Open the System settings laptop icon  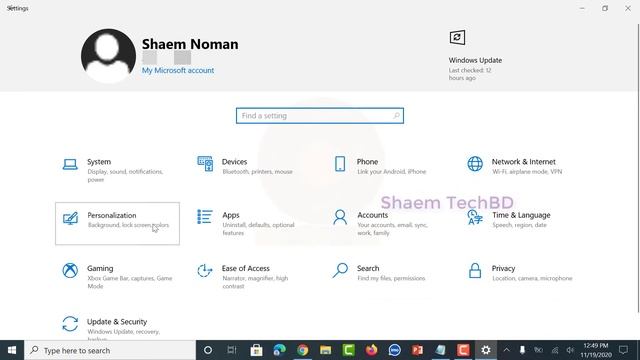coord(70,164)
